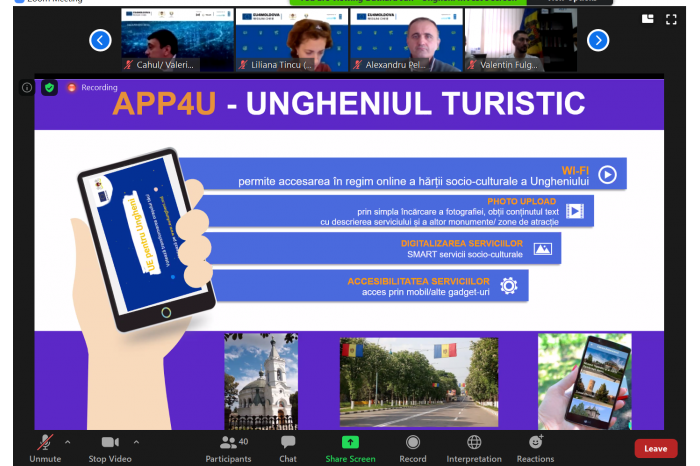Select Liliana Tincu's video thumbnail
The image size is (700, 466).
pos(292,40)
